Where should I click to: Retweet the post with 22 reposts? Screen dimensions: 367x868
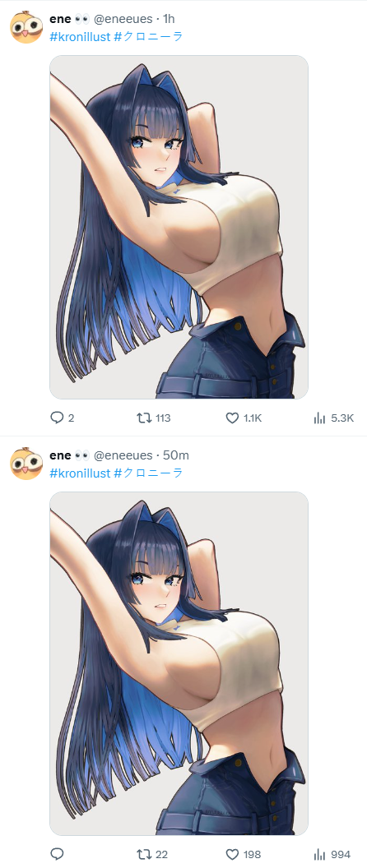point(152,854)
